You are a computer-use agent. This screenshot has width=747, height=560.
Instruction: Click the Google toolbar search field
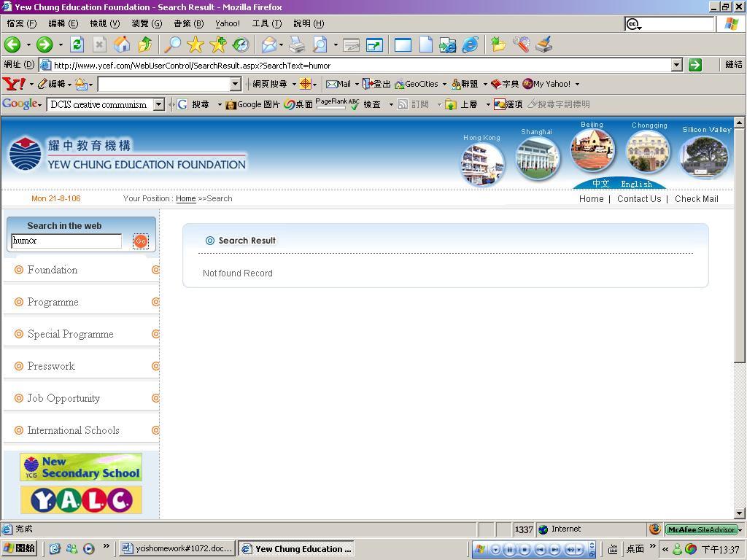point(100,104)
